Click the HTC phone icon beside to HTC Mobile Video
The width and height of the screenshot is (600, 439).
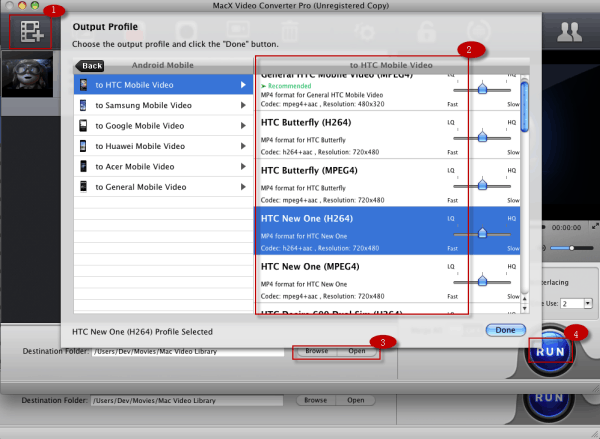pos(83,85)
